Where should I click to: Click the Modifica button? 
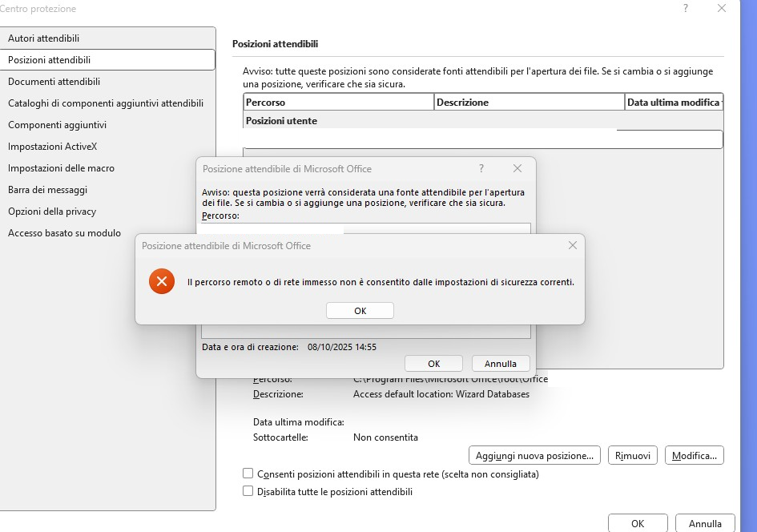click(x=695, y=455)
